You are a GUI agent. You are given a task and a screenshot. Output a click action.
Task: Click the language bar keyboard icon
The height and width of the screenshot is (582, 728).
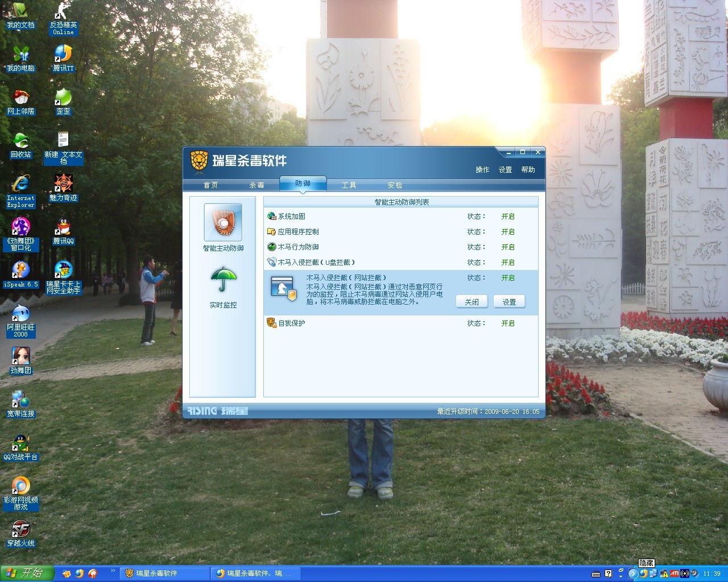pos(596,573)
